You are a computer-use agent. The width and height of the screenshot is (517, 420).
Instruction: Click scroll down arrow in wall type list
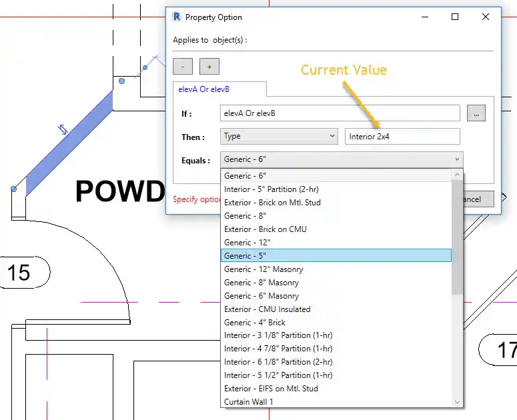point(457,402)
